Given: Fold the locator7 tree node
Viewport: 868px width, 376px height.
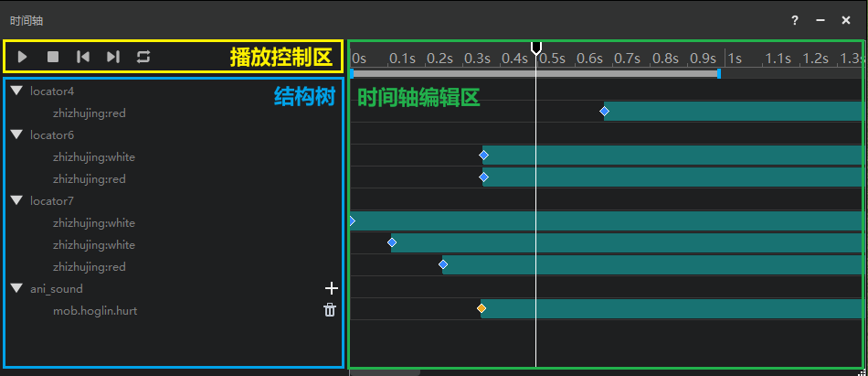Looking at the screenshot, I should point(16,200).
